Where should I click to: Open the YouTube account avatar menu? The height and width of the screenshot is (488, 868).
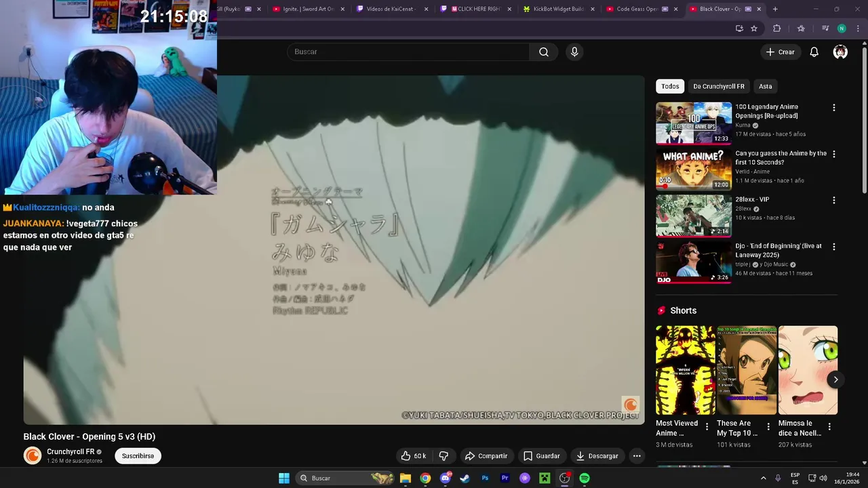[x=840, y=52]
